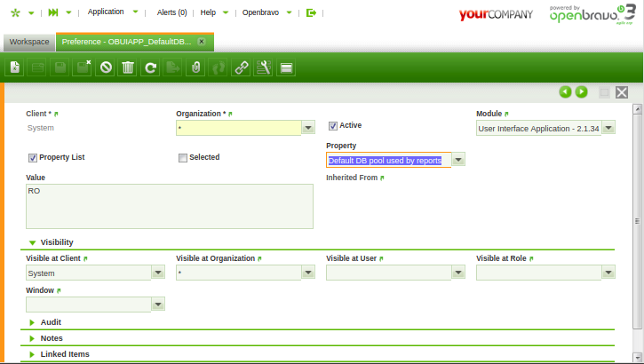Screen dimensions: 644x364
Task: Go to the next record arrow
Action: pyautogui.click(x=581, y=91)
